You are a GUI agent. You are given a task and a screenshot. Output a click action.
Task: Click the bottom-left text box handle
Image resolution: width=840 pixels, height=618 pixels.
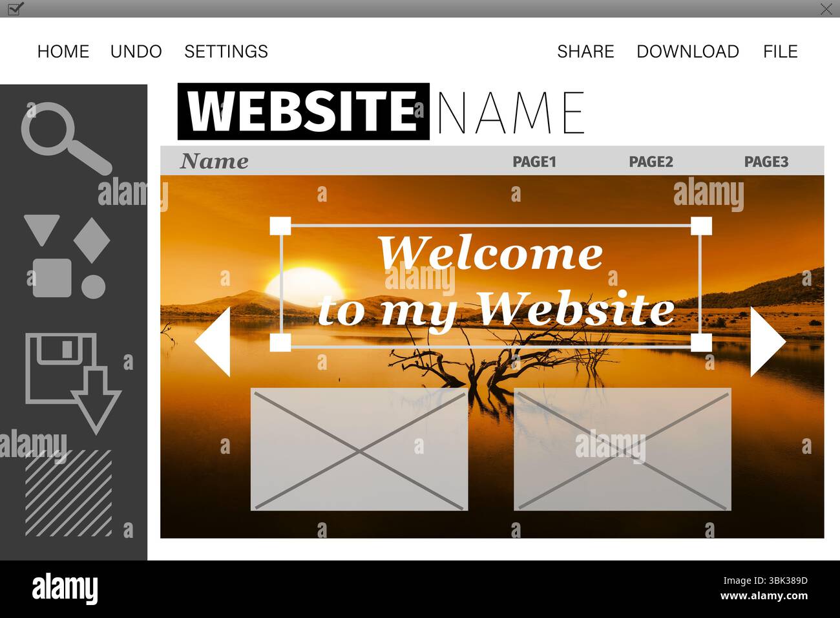[280, 343]
